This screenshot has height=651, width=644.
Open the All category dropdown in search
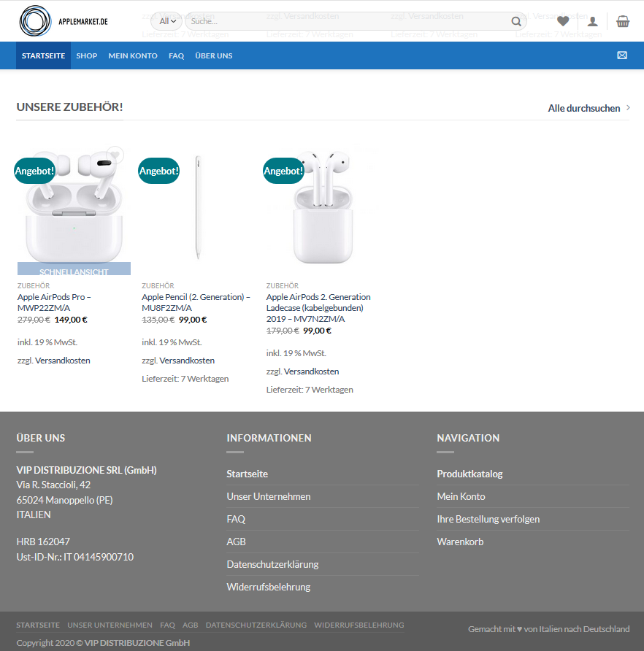167,21
